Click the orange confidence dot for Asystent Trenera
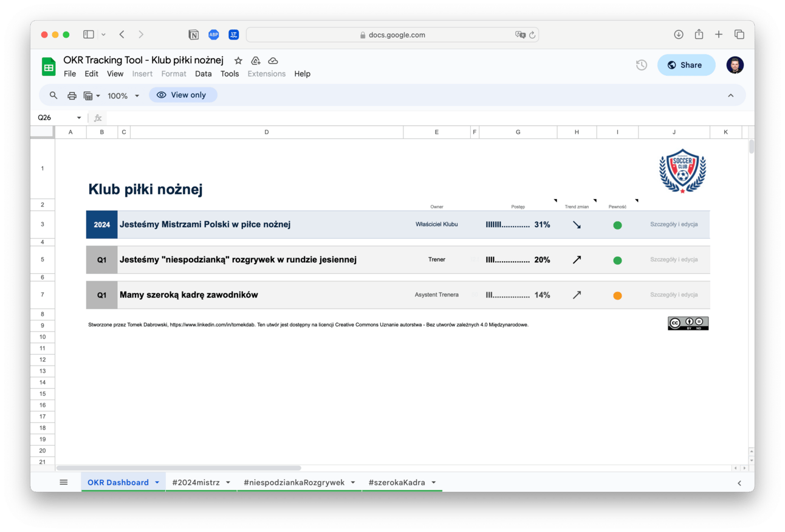Screen dimensions: 785x532 pyautogui.click(x=617, y=296)
